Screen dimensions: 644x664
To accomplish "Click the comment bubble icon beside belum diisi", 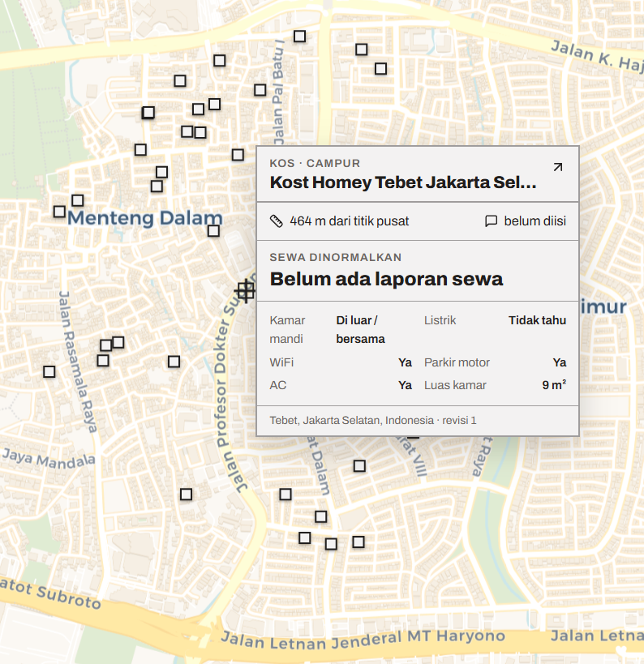I will coord(491,221).
